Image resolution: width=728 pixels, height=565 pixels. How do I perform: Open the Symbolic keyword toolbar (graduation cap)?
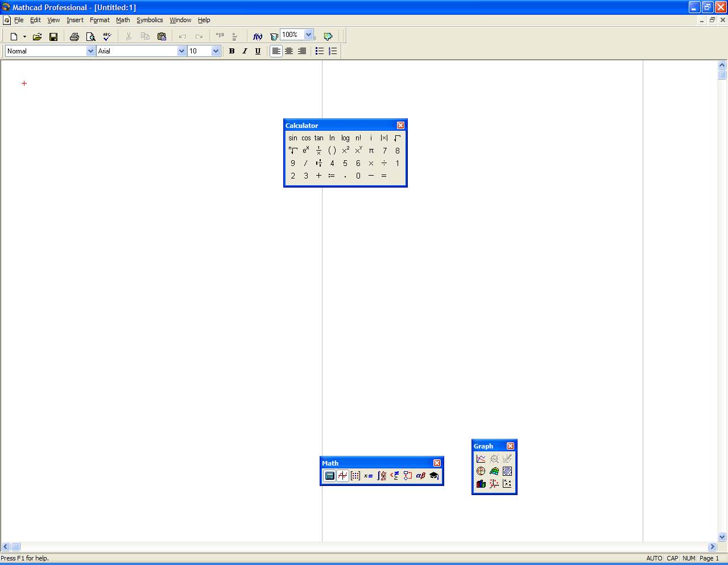434,476
